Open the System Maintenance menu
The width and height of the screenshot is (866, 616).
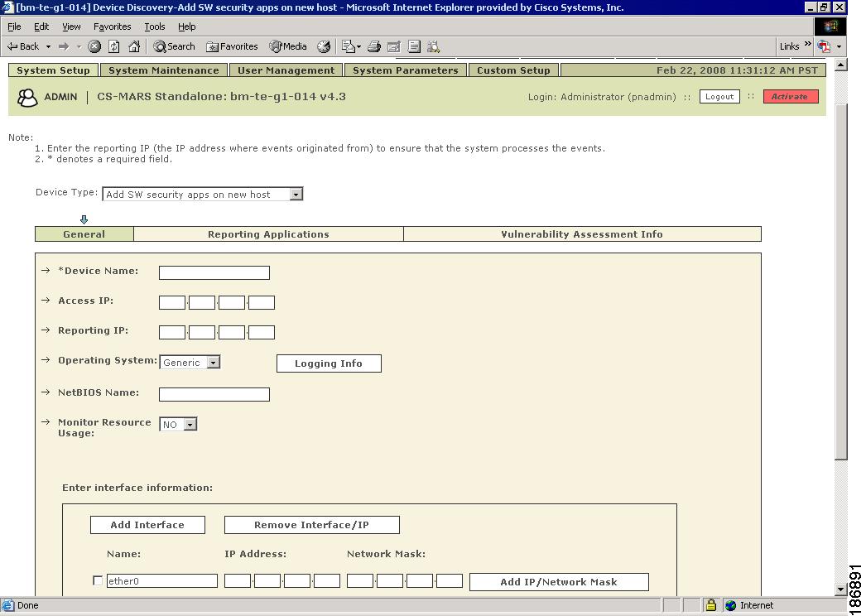pyautogui.click(x=163, y=70)
